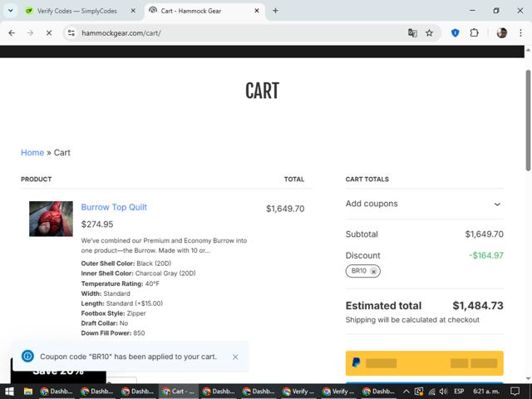Remove the BR10 coupon chip
Screen dimensions: 532x399
(x=373, y=272)
